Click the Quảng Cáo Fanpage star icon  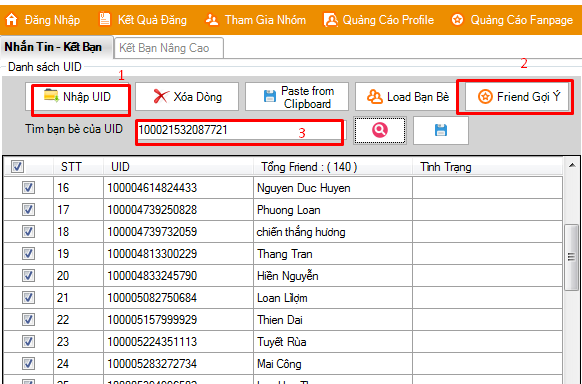click(x=457, y=20)
